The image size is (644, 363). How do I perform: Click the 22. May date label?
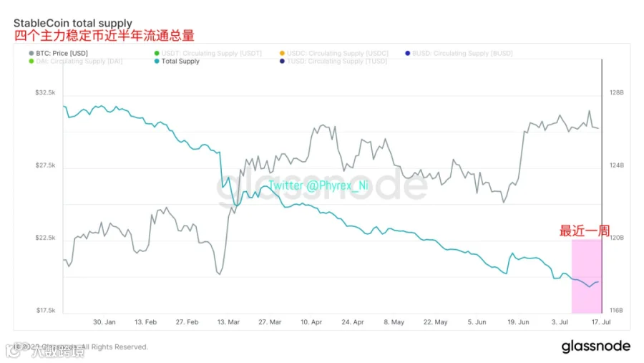click(435, 322)
